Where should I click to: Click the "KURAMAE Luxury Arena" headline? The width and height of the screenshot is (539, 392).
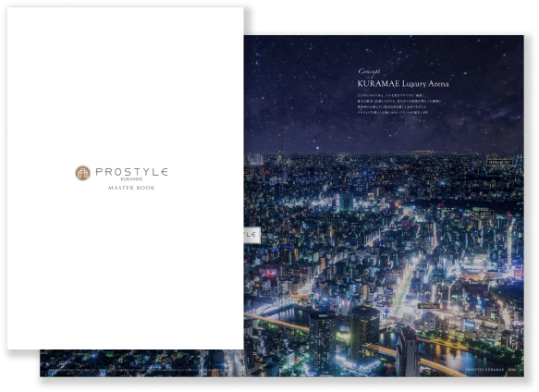point(403,83)
